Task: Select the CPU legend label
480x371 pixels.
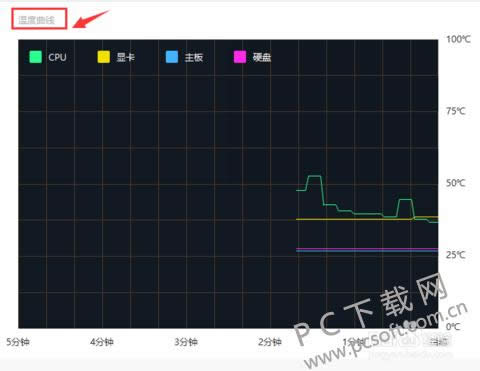Action: pyautogui.click(x=57, y=57)
